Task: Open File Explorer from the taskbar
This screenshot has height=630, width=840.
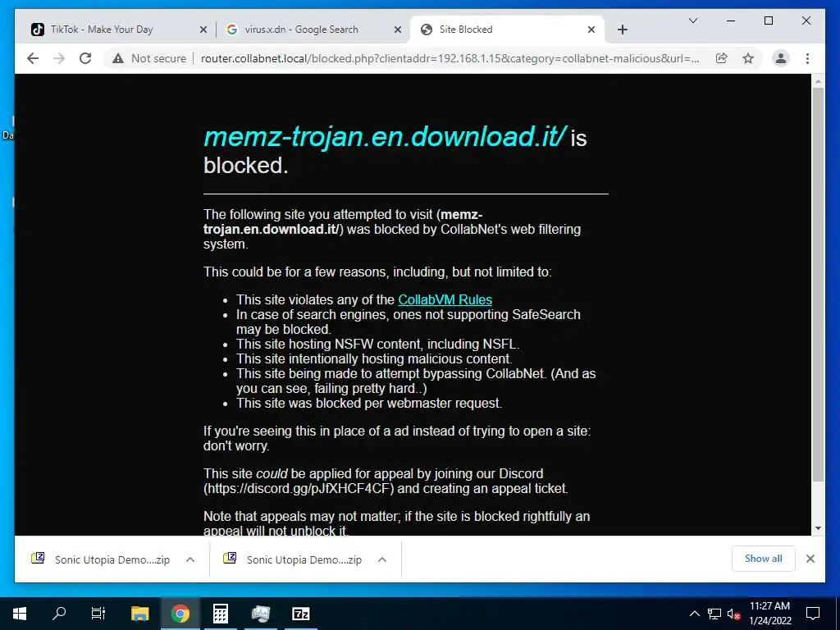Action: [x=139, y=614]
